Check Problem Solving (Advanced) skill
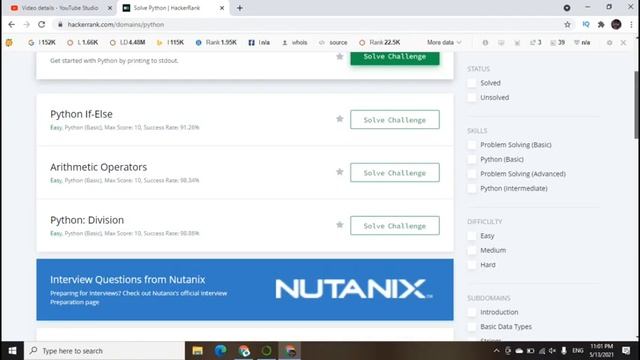Screen dimensions: 640x360 coord(472,174)
